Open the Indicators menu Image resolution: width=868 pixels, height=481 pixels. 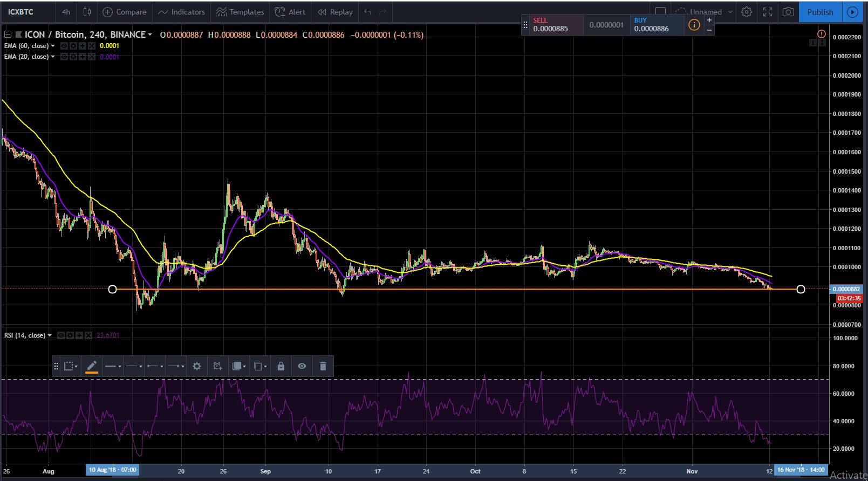coord(181,12)
